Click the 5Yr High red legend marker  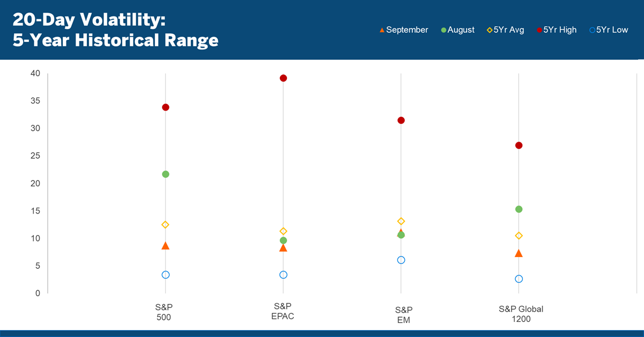click(539, 30)
